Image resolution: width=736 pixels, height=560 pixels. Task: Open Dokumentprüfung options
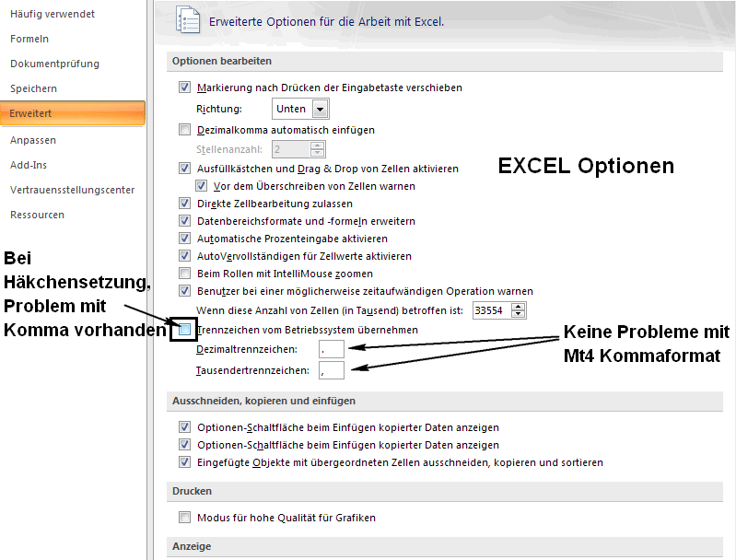click(54, 64)
